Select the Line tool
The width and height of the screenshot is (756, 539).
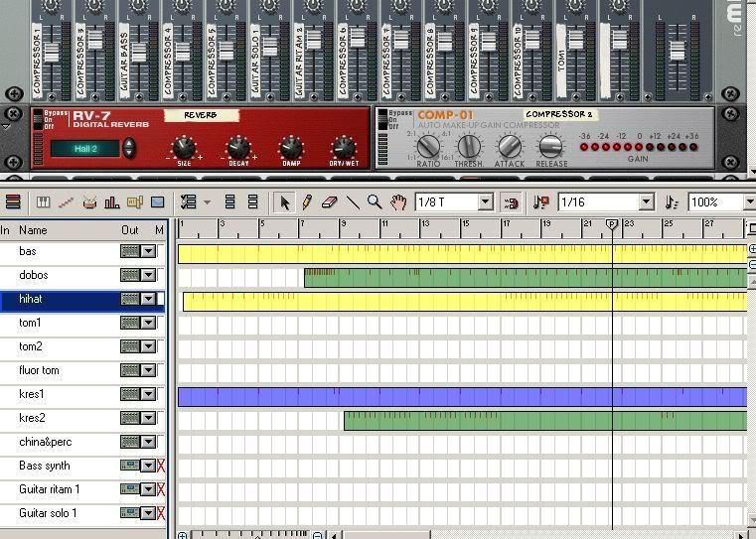click(x=353, y=202)
